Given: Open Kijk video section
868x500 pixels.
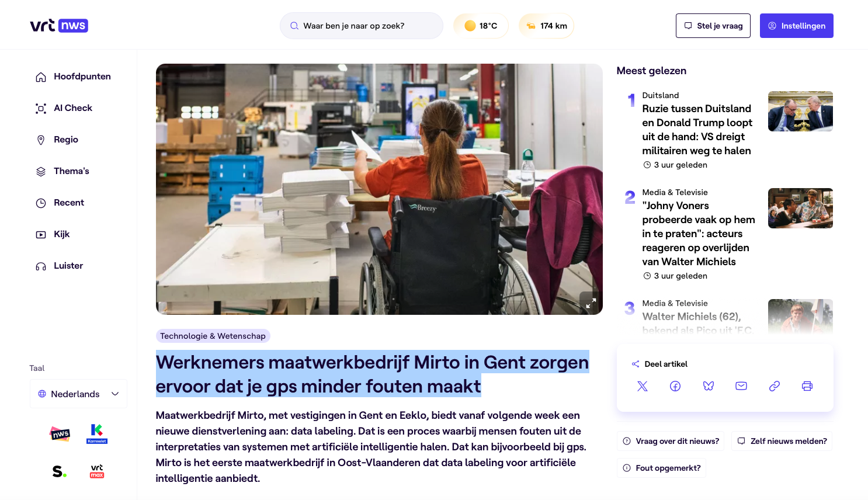Looking at the screenshot, I should 53,234.
